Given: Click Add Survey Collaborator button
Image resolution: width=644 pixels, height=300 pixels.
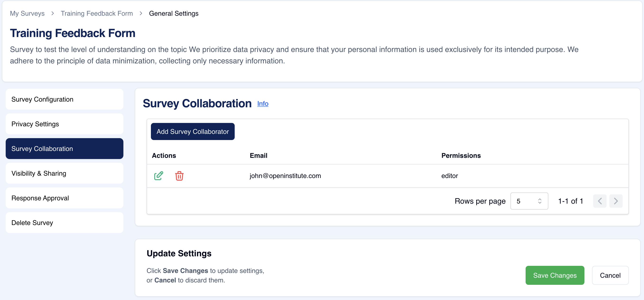Looking at the screenshot, I should pos(192,131).
